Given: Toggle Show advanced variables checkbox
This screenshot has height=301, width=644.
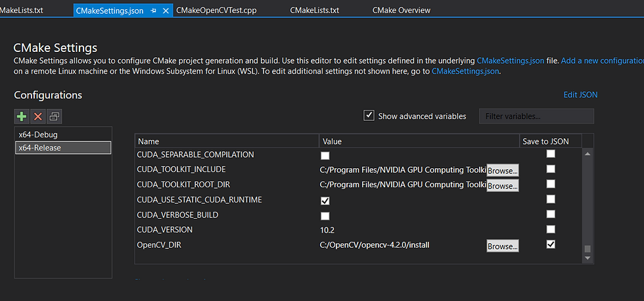Looking at the screenshot, I should point(369,116).
